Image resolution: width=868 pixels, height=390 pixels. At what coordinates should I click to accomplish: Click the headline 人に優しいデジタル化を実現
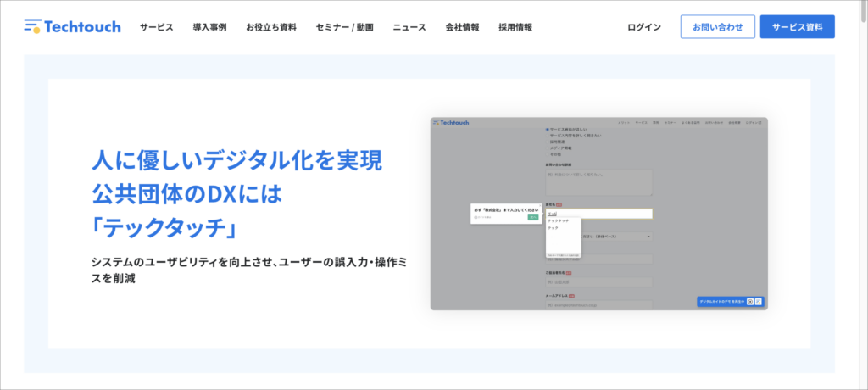(237, 161)
